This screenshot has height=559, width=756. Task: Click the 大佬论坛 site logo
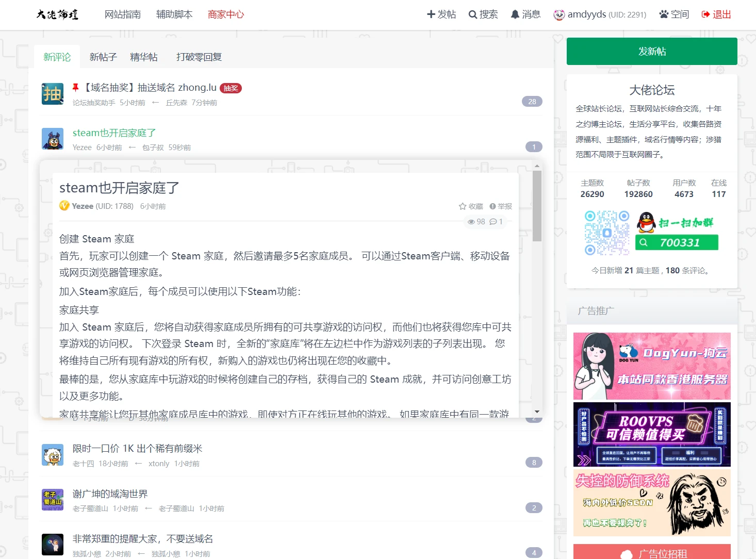point(57,14)
